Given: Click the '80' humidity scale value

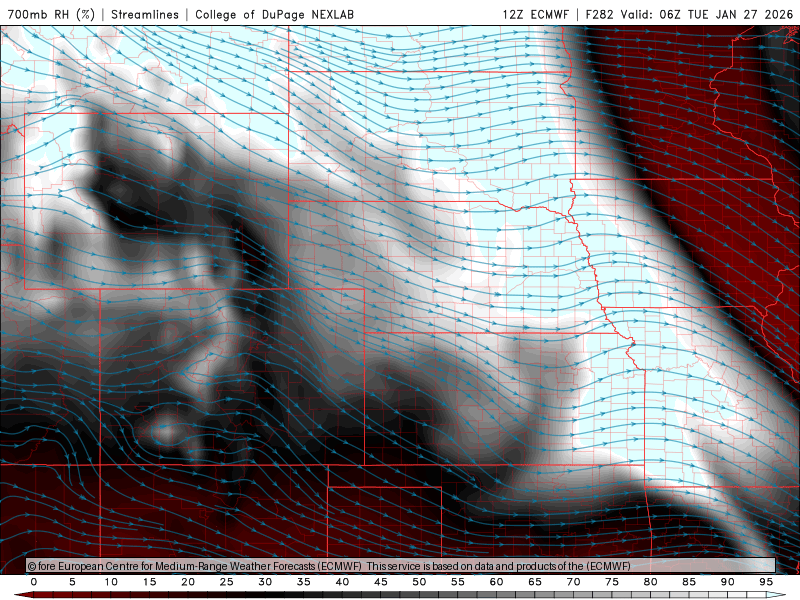Looking at the screenshot, I should tap(651, 582).
